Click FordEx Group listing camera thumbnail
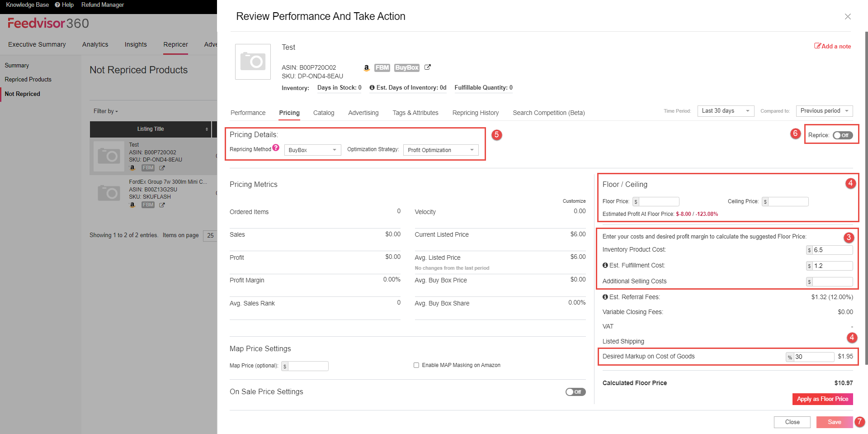Image resolution: width=868 pixels, height=434 pixels. pyautogui.click(x=108, y=193)
